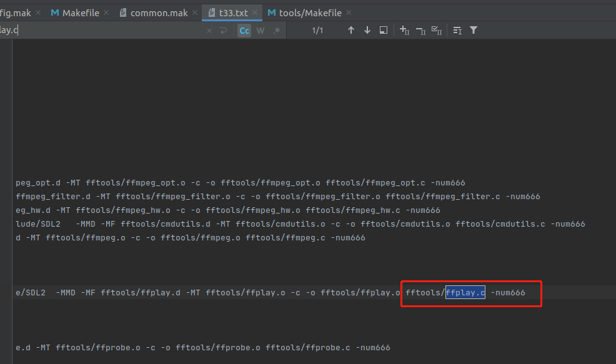Screen dimensions: 616x364
Task: Insert new line in search field
Action: pyautogui.click(x=223, y=31)
